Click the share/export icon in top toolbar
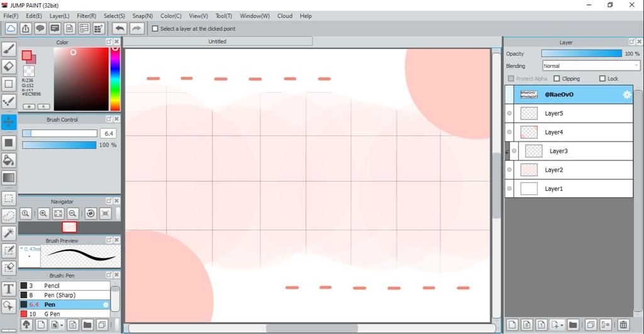Image resolution: width=644 pixels, height=334 pixels. (x=25, y=28)
